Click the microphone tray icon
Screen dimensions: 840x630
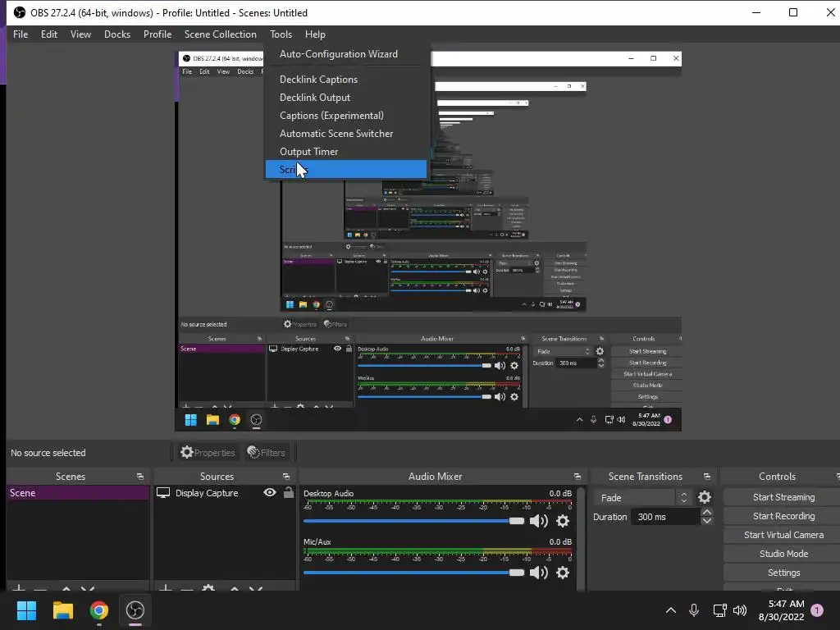694,610
